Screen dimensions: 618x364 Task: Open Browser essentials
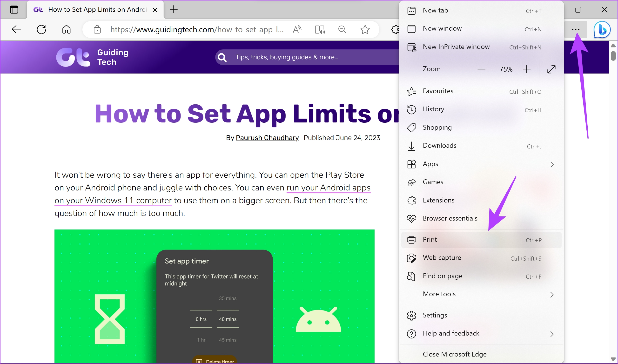pyautogui.click(x=481, y=219)
